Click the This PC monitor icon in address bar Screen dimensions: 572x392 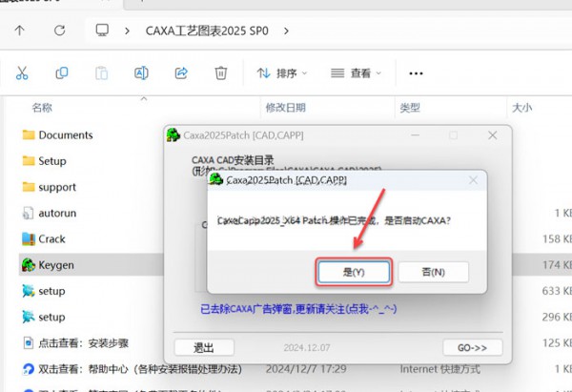coord(102,31)
